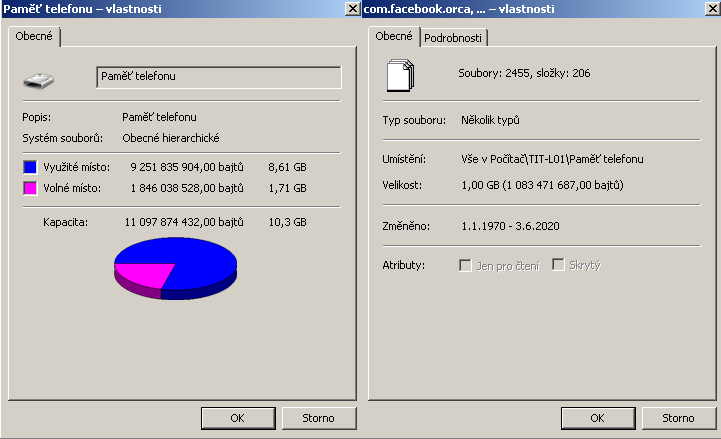721x439 pixels.
Task: Click the disk usage pie chart
Action: tap(175, 268)
